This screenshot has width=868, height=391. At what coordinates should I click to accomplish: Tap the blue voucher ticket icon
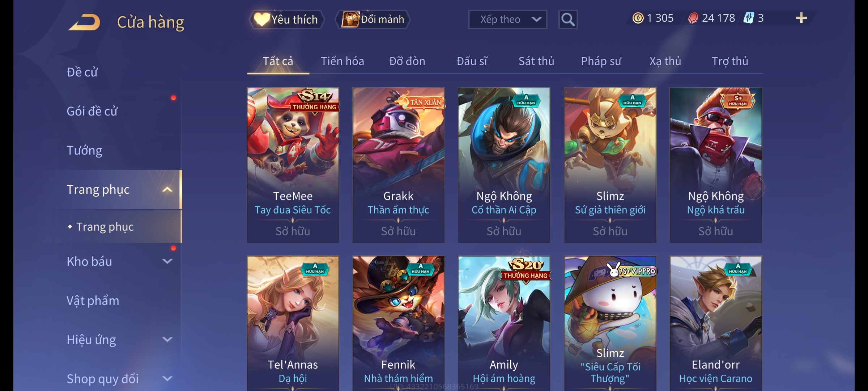point(748,18)
